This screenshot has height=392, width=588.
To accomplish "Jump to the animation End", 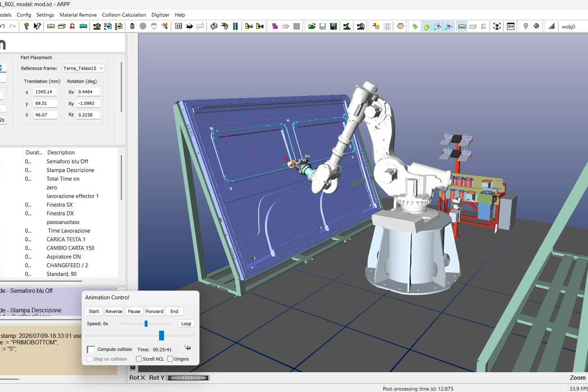I will (x=174, y=311).
